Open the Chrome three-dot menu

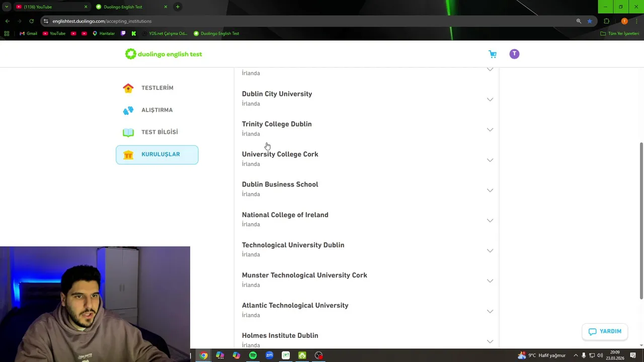click(x=636, y=21)
